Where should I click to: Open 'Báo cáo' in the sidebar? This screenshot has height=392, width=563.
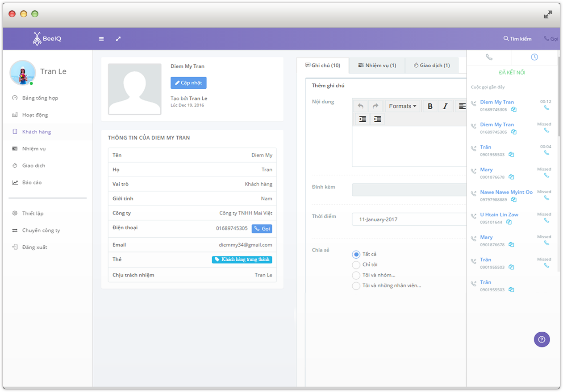click(32, 182)
